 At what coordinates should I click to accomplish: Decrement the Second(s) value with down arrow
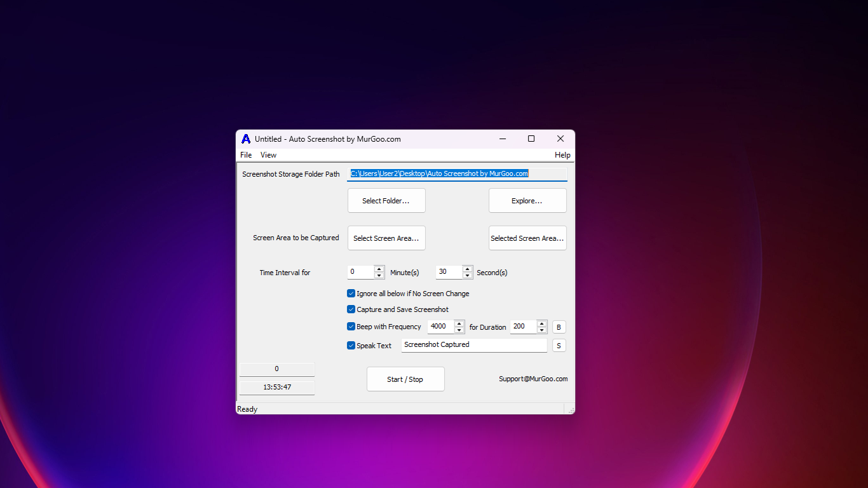(x=468, y=275)
